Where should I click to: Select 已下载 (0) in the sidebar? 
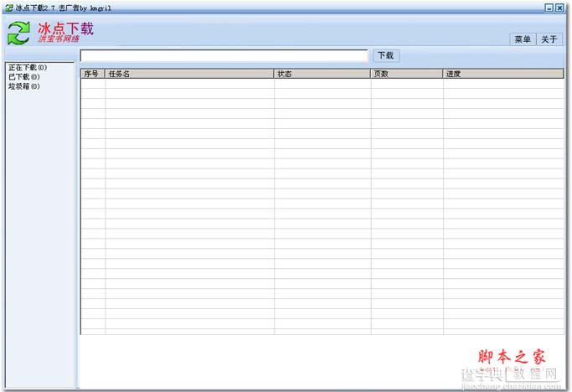click(x=24, y=77)
